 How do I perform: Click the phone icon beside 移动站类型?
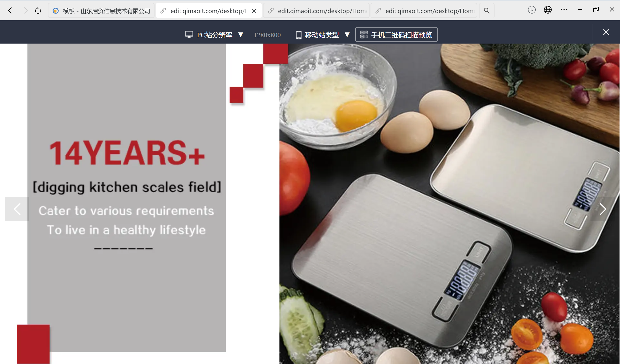(x=298, y=35)
